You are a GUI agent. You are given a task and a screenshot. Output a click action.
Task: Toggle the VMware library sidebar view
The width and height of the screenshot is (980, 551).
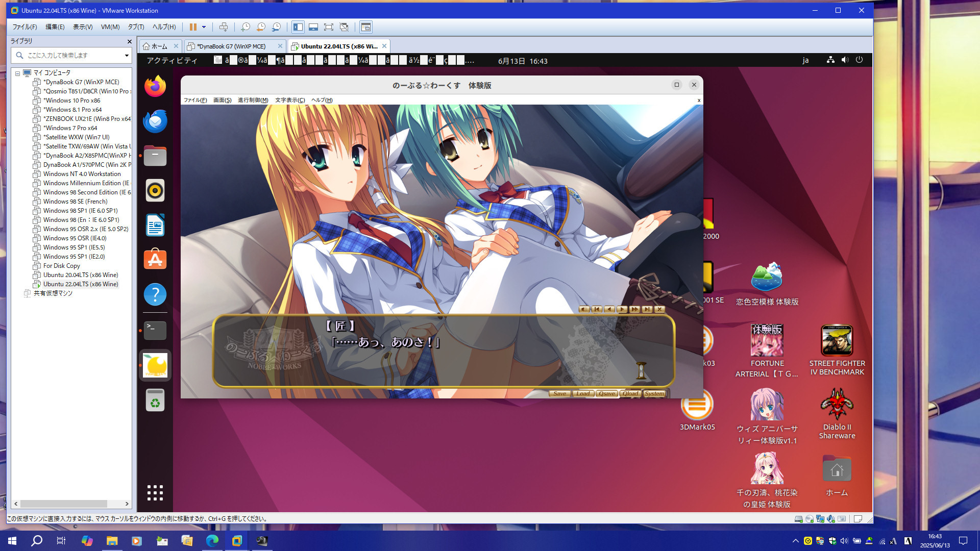click(x=298, y=27)
